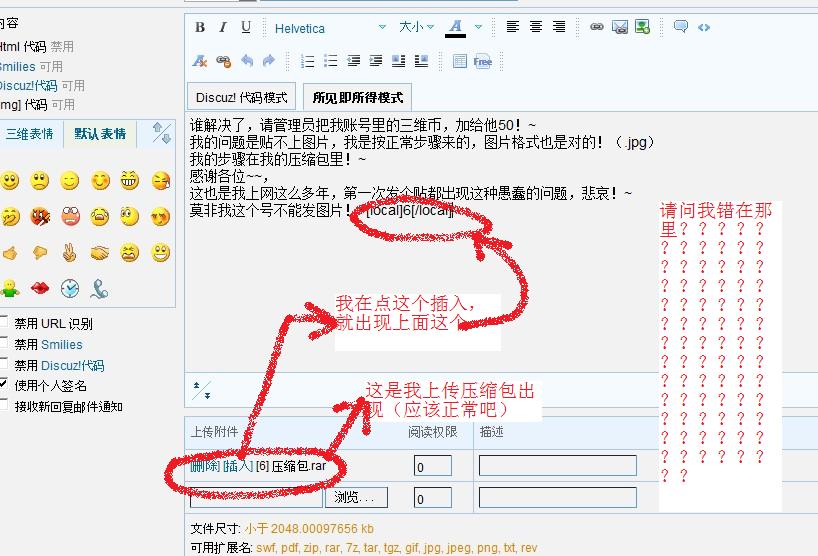Float content to the left
This screenshot has height=556, width=818.
[399, 61]
